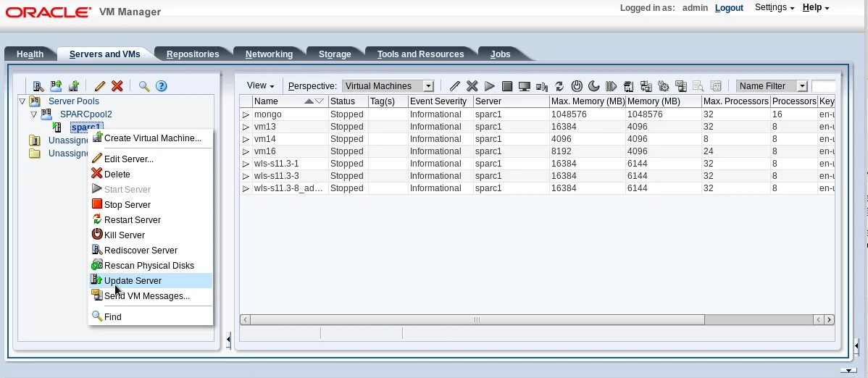The height and width of the screenshot is (378, 868).
Task: Select Kill Server in context menu
Action: [x=151, y=235]
